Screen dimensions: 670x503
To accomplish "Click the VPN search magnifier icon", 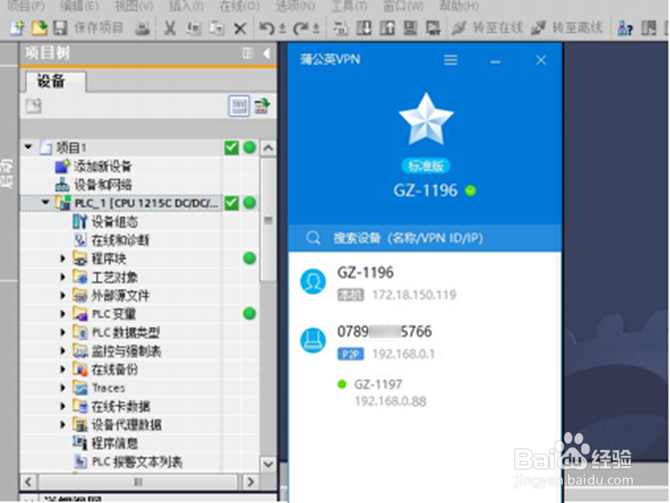I will (313, 238).
